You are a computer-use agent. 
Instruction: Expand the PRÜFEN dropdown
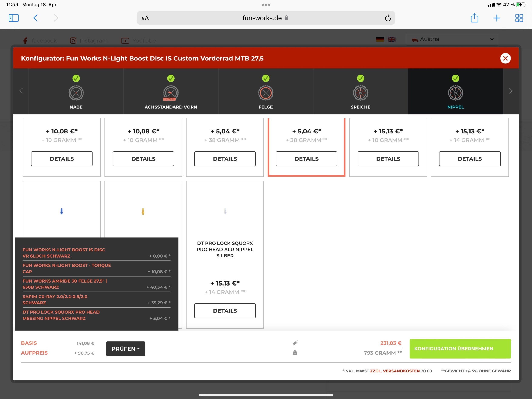click(x=126, y=349)
